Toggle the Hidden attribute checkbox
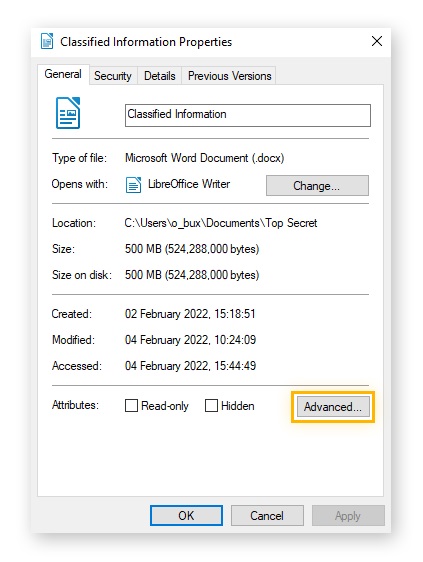The image size is (423, 562). coord(211,406)
